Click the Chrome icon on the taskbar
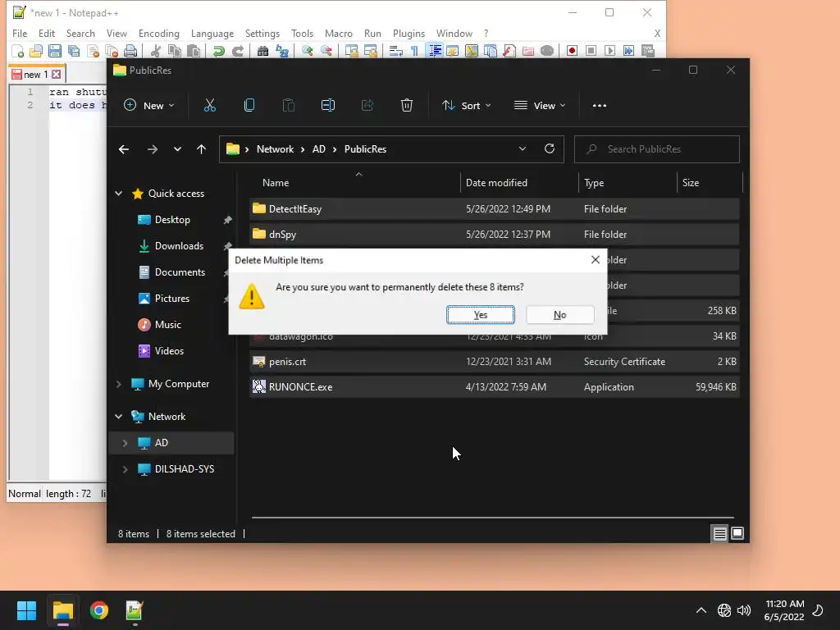 (x=99, y=610)
